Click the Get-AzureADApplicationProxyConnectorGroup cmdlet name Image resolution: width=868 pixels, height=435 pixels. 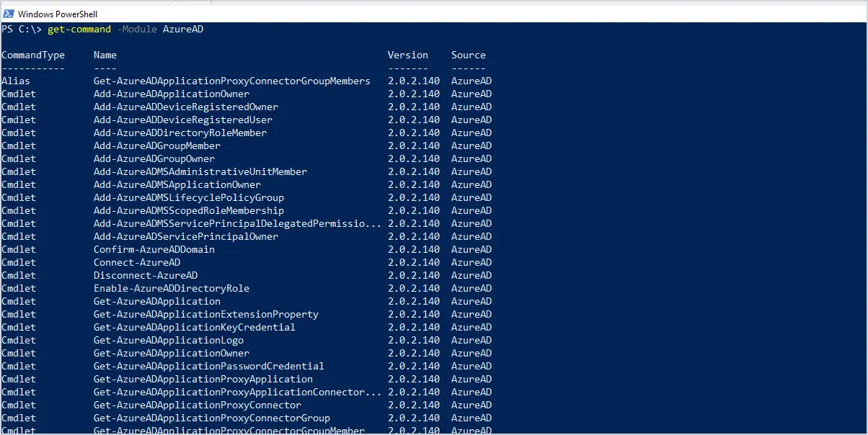pos(212,418)
